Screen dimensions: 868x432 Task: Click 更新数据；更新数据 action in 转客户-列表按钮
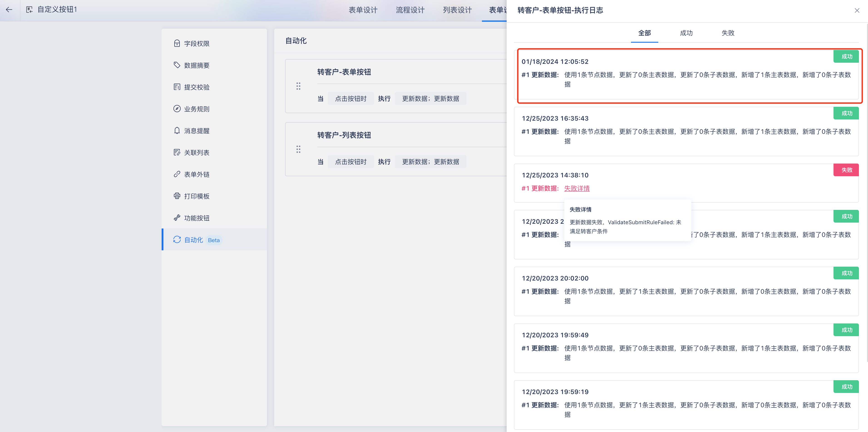pyautogui.click(x=430, y=161)
